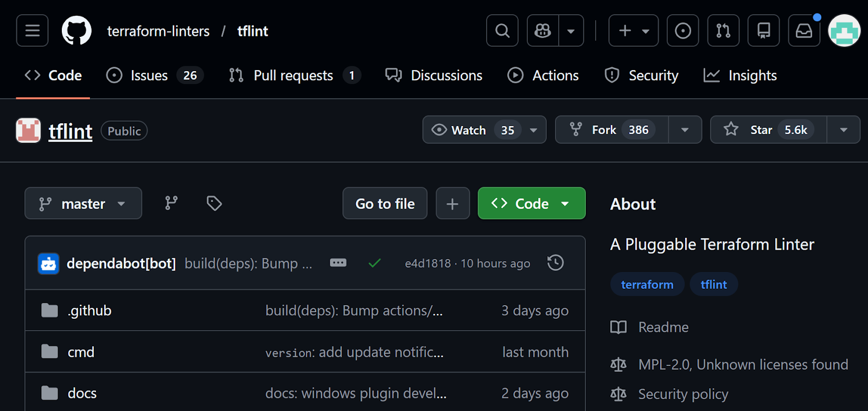View tags via tag icon
868x411 pixels.
(214, 204)
